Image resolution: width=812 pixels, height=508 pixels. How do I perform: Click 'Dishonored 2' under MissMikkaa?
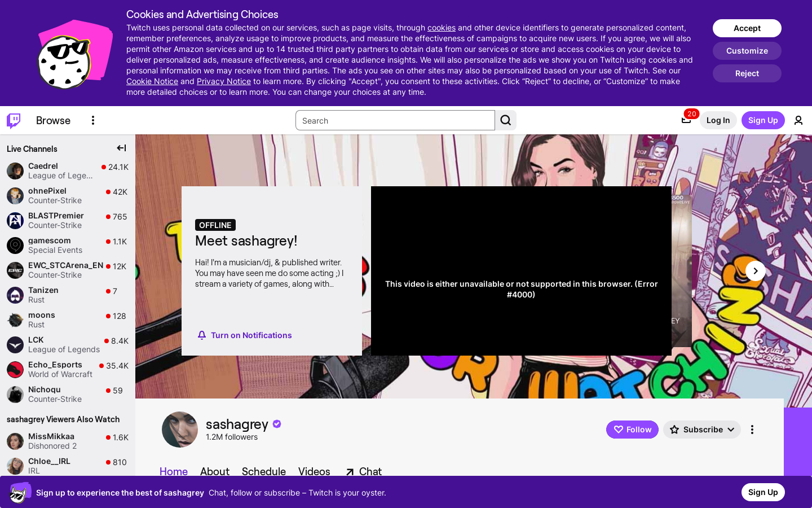click(x=52, y=446)
